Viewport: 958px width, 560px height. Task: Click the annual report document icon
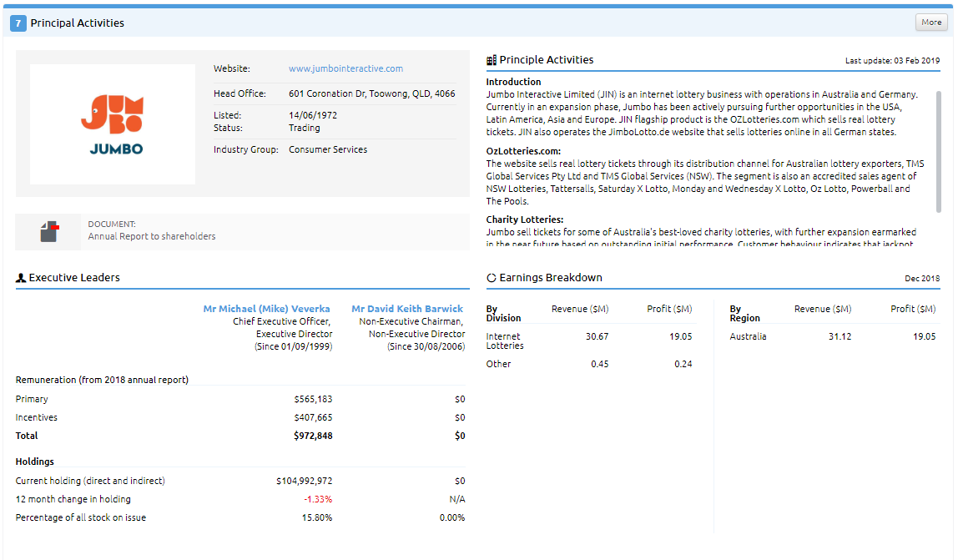click(49, 232)
